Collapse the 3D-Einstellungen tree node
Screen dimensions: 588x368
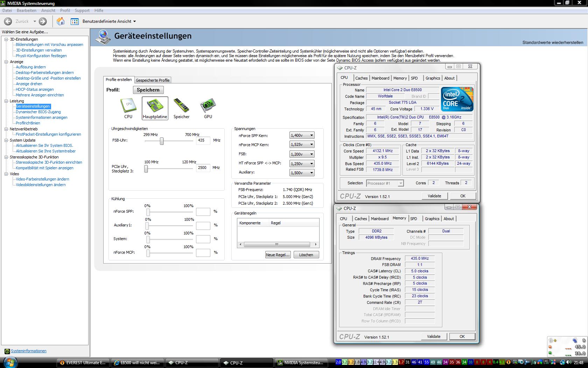click(6, 39)
